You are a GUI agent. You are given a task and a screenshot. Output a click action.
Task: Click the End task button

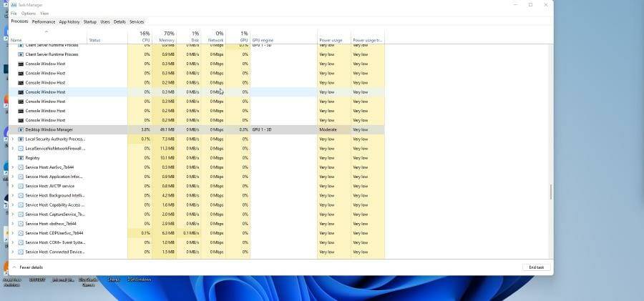pos(537,267)
